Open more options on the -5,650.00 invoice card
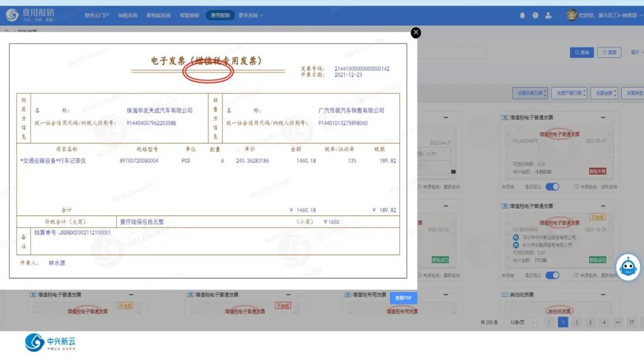The width and height of the screenshot is (644, 362). [603, 117]
